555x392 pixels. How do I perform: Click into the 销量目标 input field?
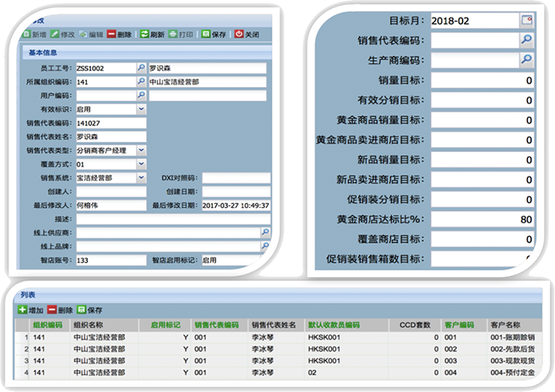482,80
